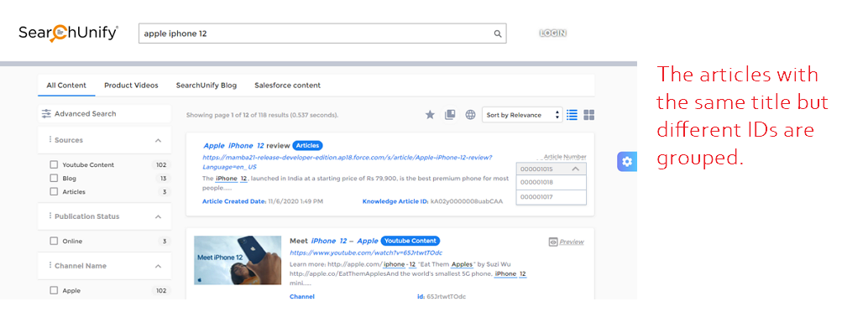Collapse the Sources facet section
This screenshot has width=868, height=312.
(158, 141)
